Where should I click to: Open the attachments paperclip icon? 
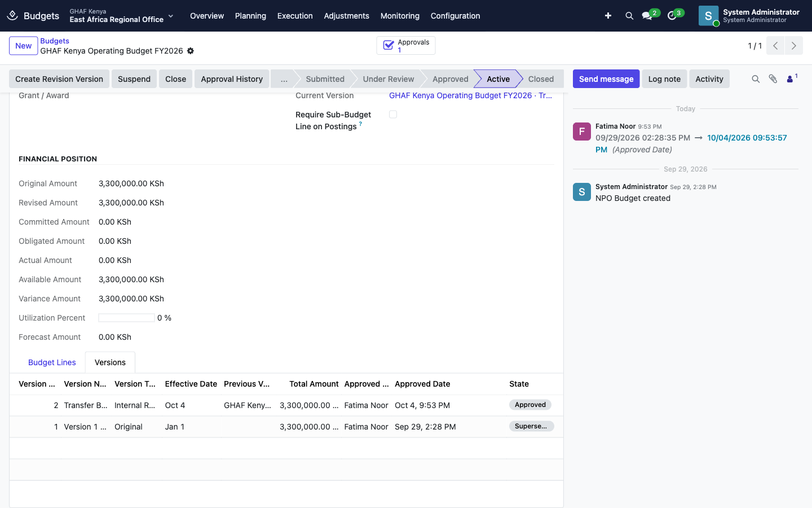pos(773,79)
